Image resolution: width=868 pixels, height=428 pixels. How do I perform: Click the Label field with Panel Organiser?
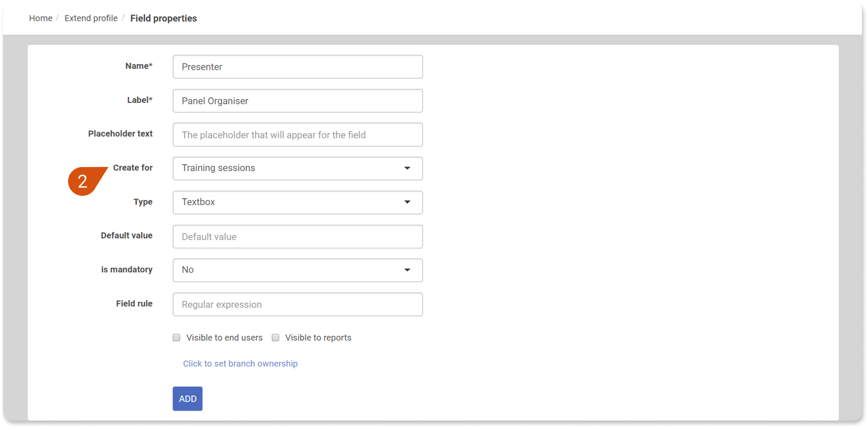pos(298,101)
